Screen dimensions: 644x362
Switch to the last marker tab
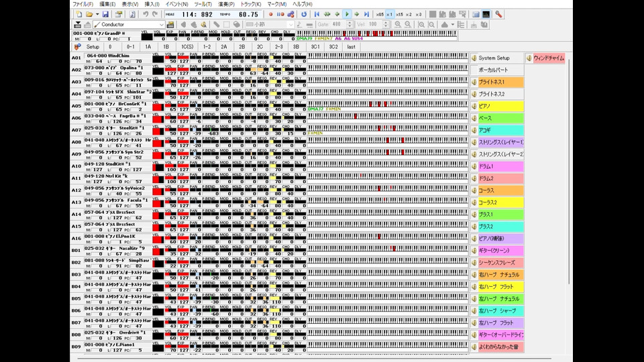click(351, 47)
